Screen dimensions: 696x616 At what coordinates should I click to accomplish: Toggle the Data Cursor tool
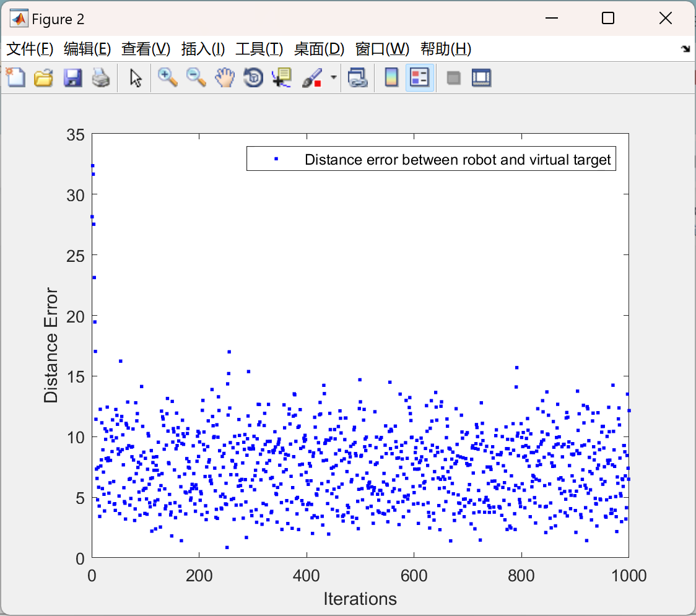[x=281, y=78]
